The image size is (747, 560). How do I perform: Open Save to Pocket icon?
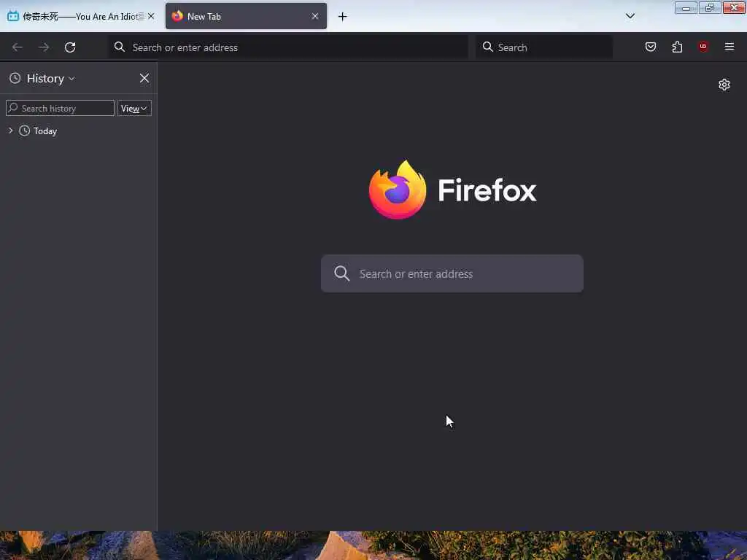coord(650,47)
